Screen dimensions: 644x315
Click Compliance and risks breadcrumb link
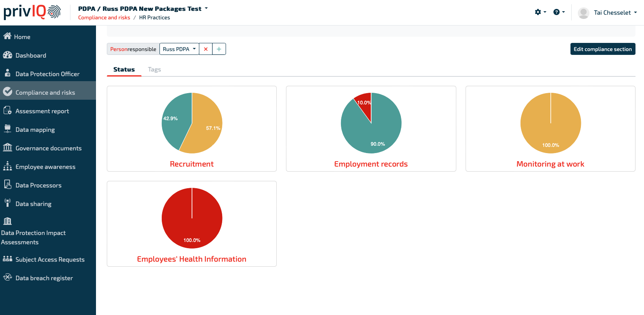(104, 17)
